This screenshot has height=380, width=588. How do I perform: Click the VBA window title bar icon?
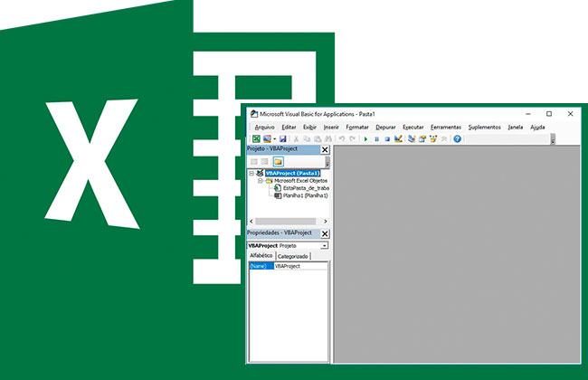[254, 114]
